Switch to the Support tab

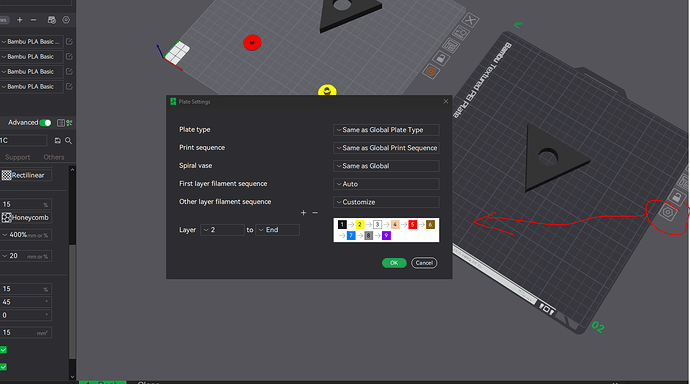(18, 157)
